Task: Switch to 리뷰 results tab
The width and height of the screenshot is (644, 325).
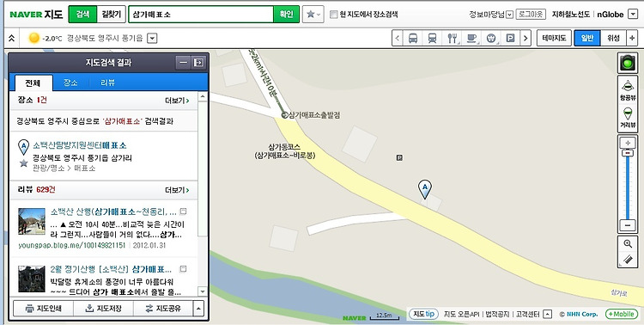Action: pos(107,83)
